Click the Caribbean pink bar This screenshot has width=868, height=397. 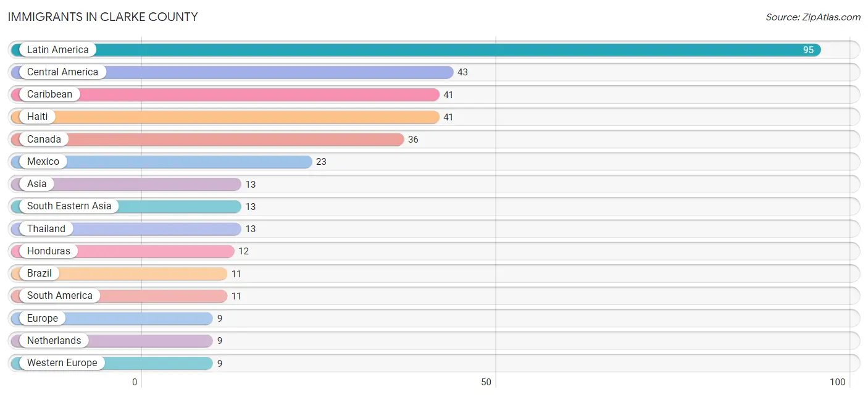pyautogui.click(x=225, y=94)
